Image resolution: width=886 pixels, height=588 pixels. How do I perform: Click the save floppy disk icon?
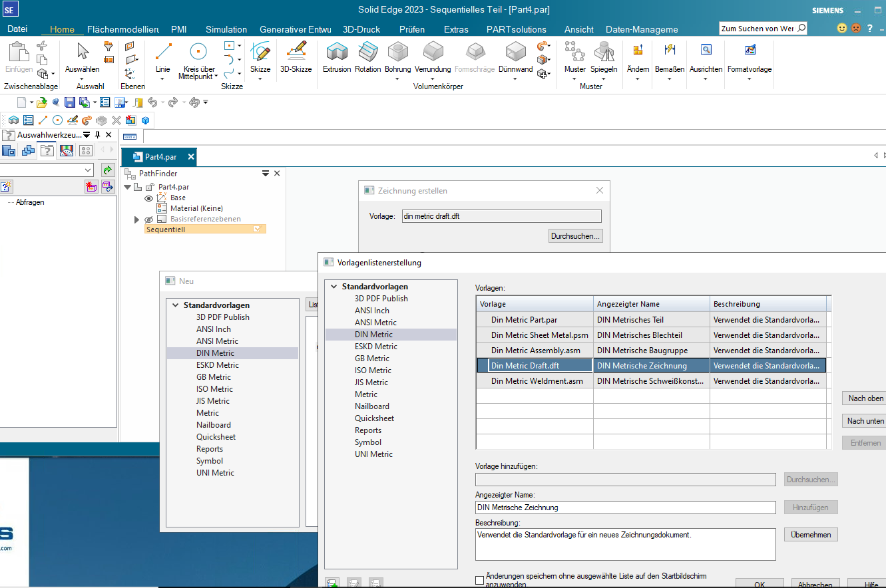69,102
